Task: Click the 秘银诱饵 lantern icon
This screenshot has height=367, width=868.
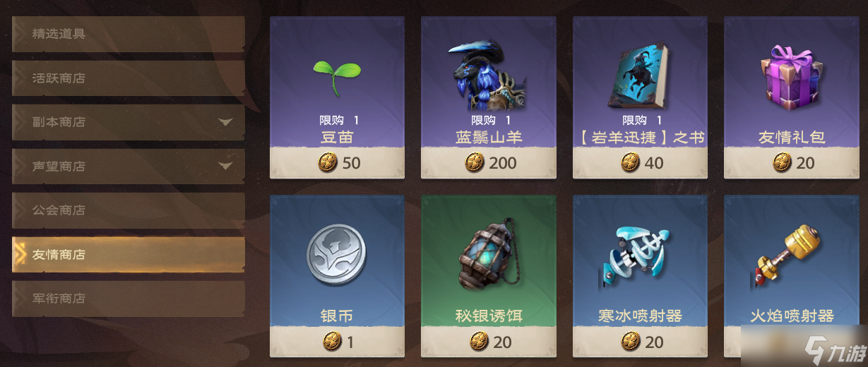Action: coord(488,255)
